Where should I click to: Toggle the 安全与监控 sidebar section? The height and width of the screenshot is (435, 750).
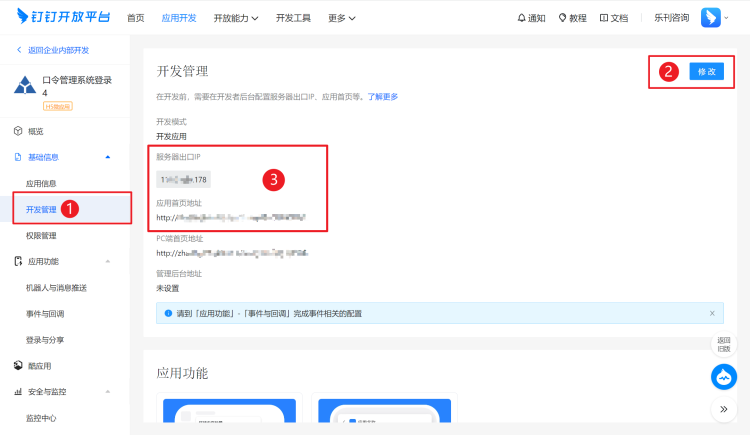(x=108, y=392)
